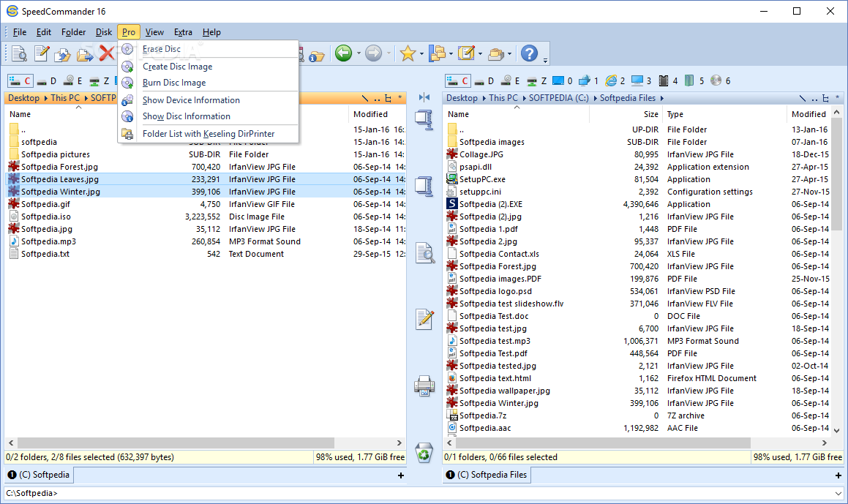
Task: Click the Copy files toolbar icon
Action: (63, 53)
